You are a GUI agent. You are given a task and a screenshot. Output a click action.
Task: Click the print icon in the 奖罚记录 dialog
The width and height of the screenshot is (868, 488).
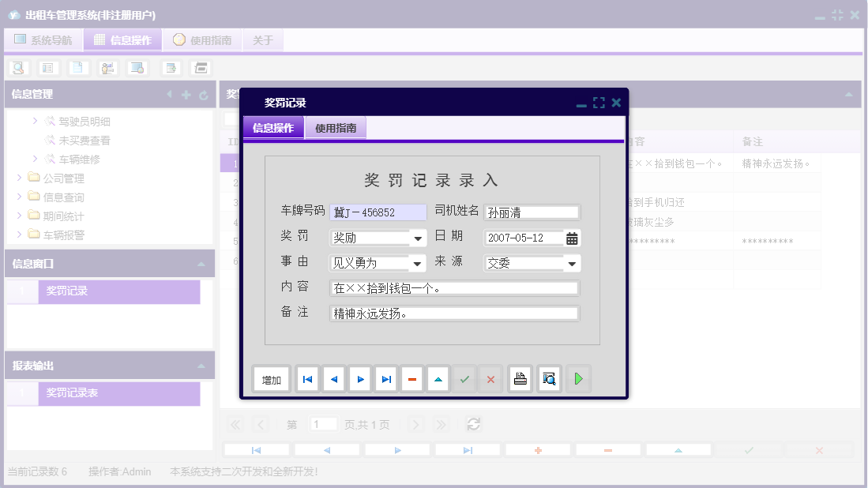[520, 379]
